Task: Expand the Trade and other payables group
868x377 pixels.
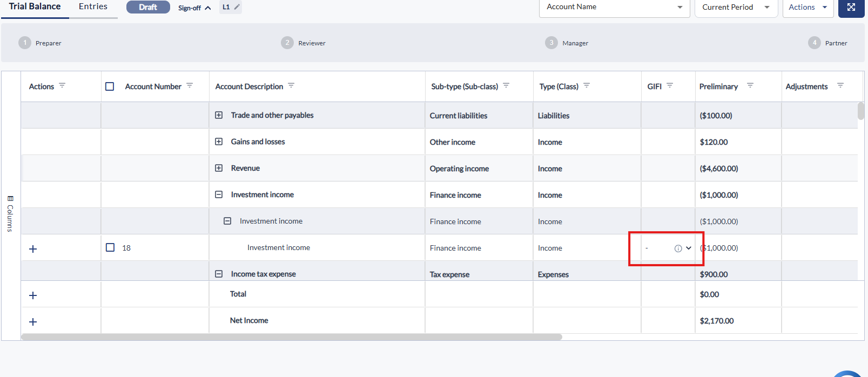Action: point(219,115)
